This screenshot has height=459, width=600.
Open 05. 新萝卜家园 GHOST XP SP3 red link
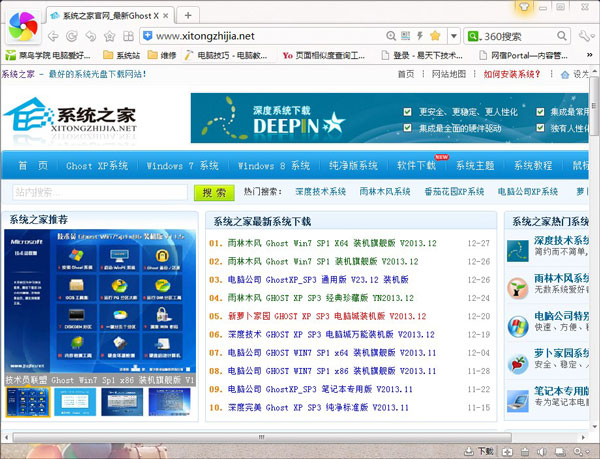327,316
